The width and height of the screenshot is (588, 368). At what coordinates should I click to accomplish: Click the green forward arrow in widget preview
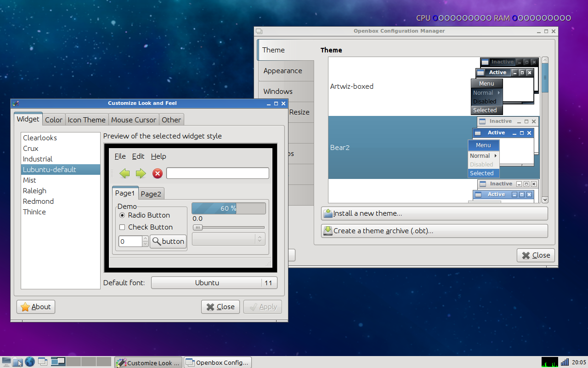point(141,173)
